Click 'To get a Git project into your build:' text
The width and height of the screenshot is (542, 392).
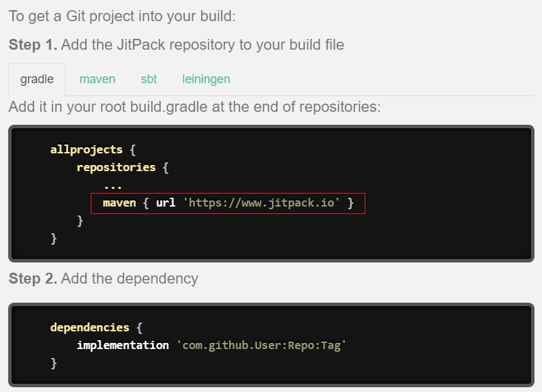(122, 16)
